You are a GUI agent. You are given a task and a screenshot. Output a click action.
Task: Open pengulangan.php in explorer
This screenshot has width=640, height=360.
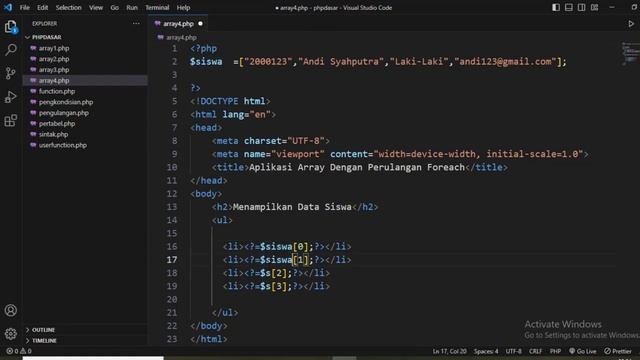click(64, 113)
